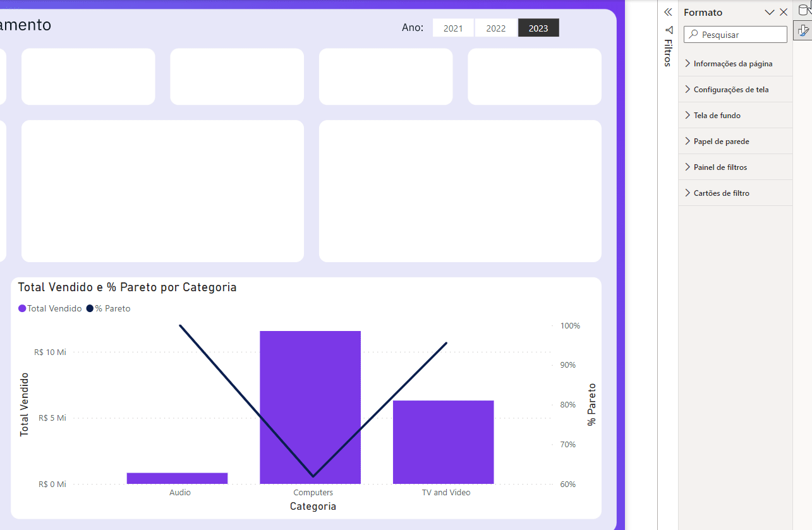Viewport: 812px width, 530px height.
Task: Expand Tela de fundo section
Action: 736,116
